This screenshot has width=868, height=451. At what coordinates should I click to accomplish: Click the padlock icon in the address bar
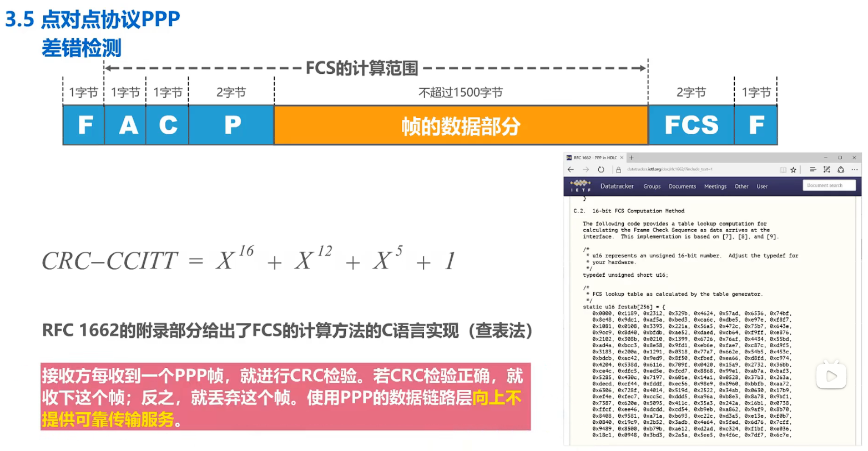coord(618,169)
